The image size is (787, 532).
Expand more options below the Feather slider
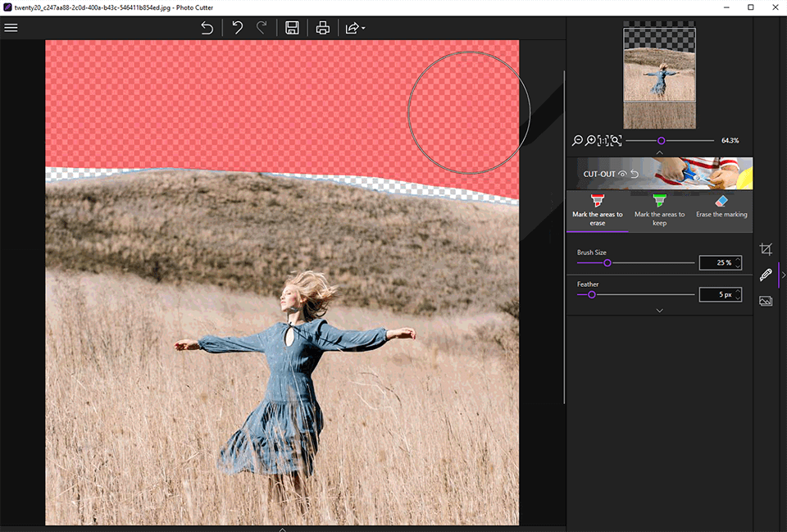(x=659, y=311)
